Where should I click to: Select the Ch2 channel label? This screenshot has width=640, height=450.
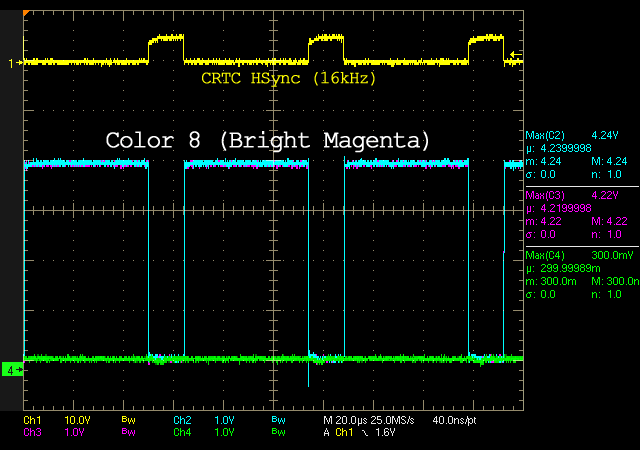pos(182,421)
